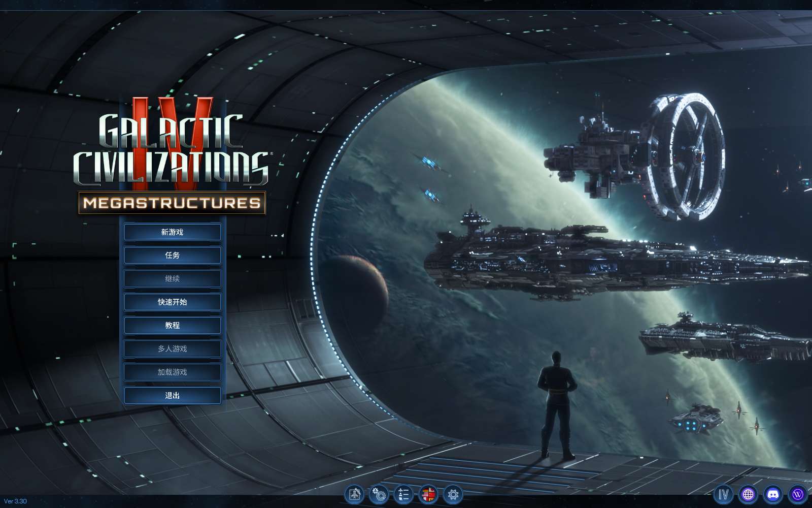
Task: Open the 教程 tutorial entry
Action: 173,326
